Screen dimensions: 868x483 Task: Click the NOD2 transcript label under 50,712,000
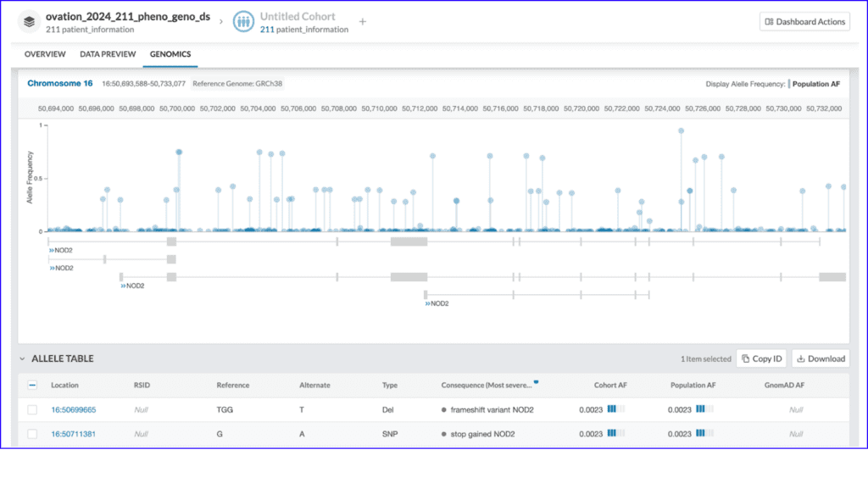tap(437, 303)
